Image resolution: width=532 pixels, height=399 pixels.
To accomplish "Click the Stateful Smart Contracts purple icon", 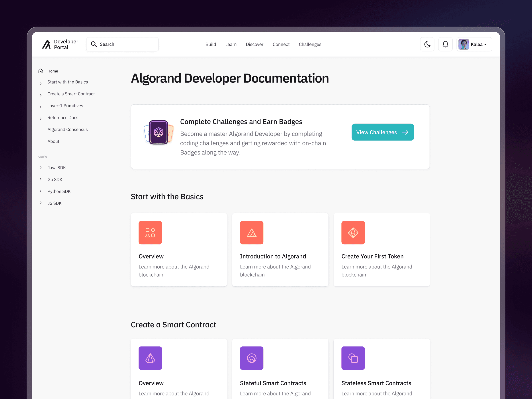I will click(252, 358).
